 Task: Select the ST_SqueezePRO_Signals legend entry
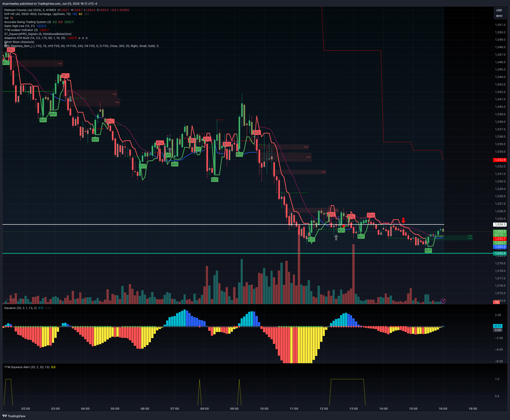point(38,34)
